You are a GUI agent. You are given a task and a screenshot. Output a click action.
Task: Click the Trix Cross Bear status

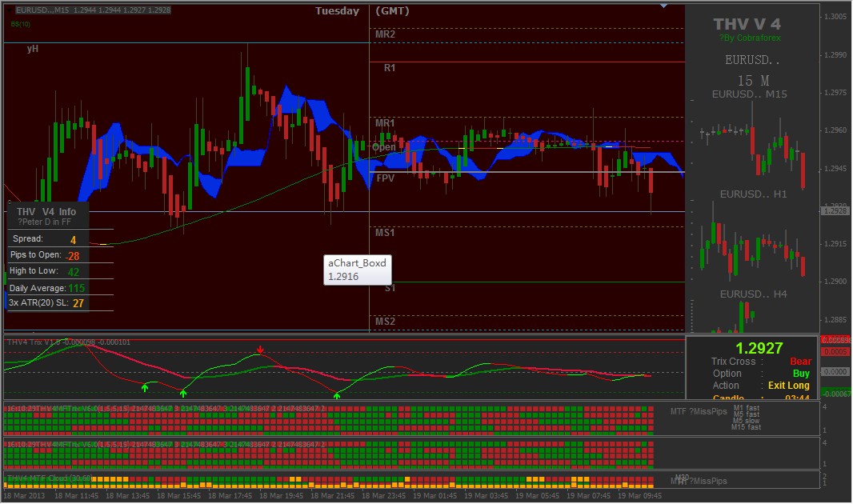tap(801, 362)
